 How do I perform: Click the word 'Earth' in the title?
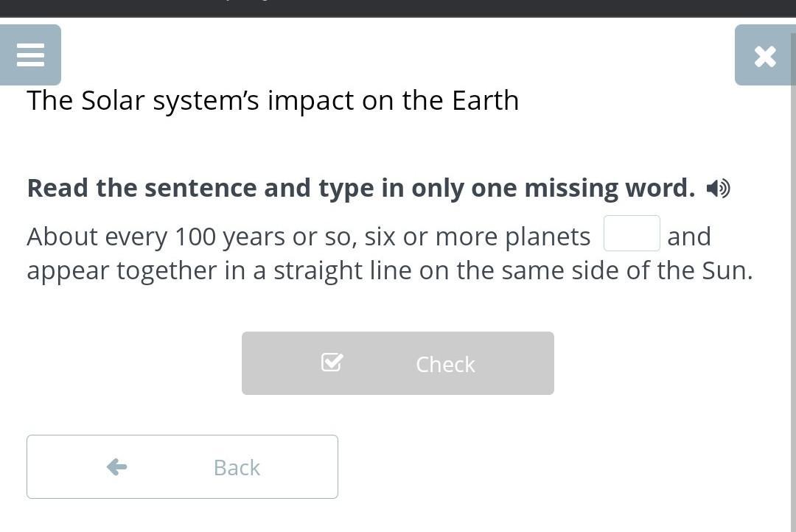pyautogui.click(x=485, y=100)
